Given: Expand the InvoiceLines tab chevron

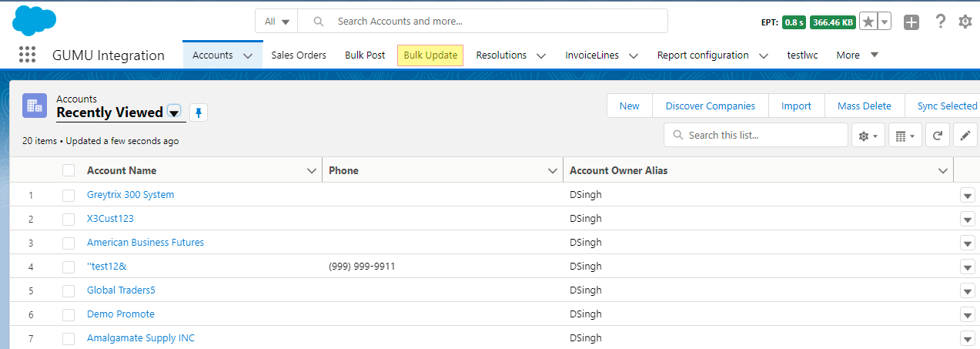Looking at the screenshot, I should (634, 55).
